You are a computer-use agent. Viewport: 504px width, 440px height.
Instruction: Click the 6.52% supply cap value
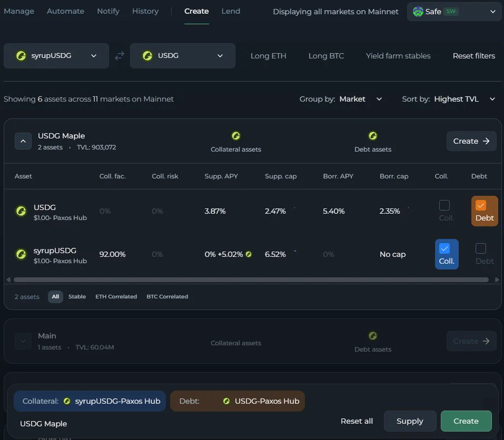[275, 254]
